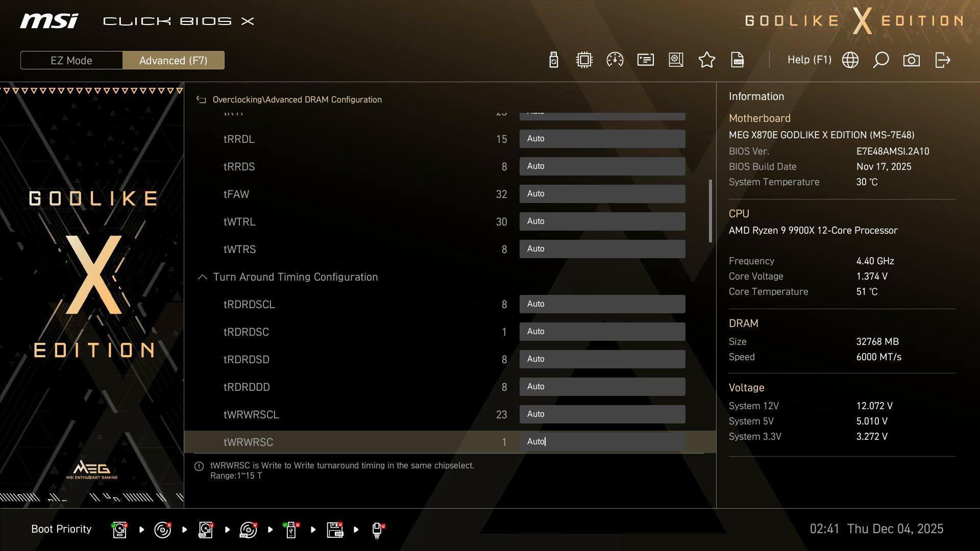This screenshot has height=551, width=980.
Task: Change language via the globe icon
Action: [849, 60]
